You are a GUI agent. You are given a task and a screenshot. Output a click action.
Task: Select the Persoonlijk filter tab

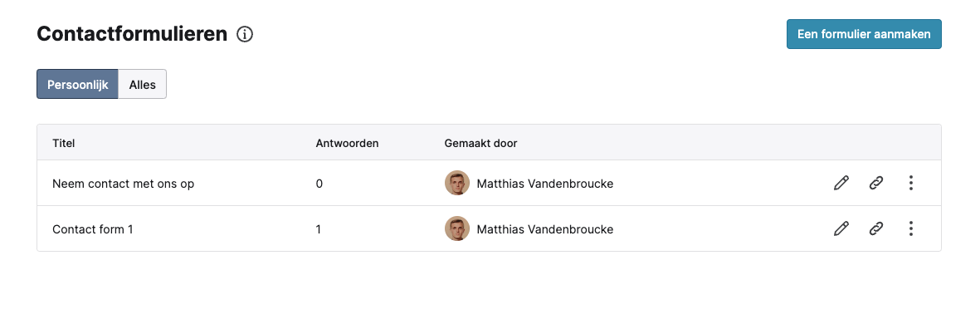pyautogui.click(x=77, y=85)
